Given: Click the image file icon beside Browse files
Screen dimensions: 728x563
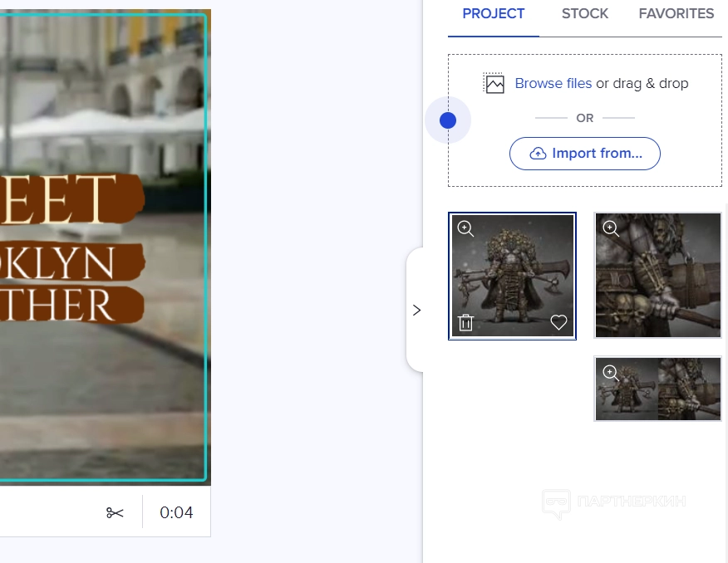Looking at the screenshot, I should tap(494, 83).
